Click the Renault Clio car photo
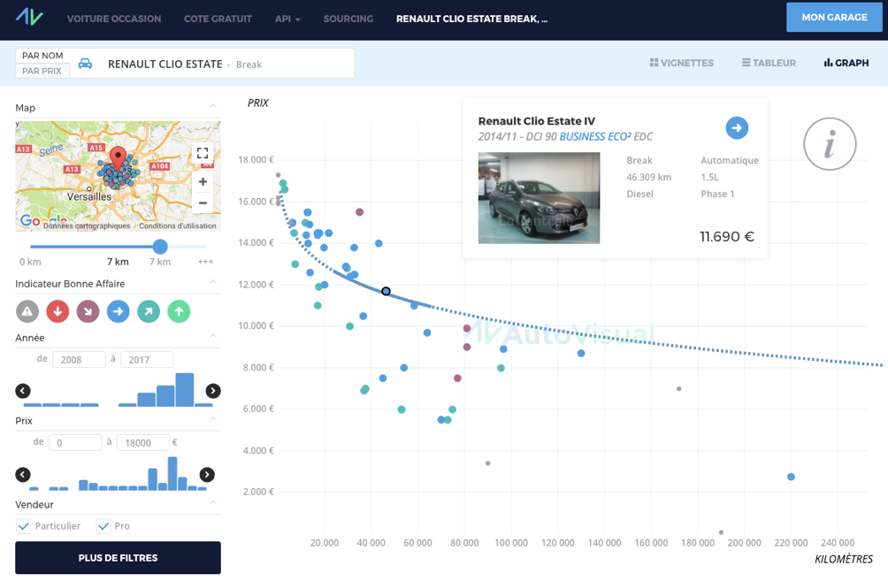 (x=539, y=198)
